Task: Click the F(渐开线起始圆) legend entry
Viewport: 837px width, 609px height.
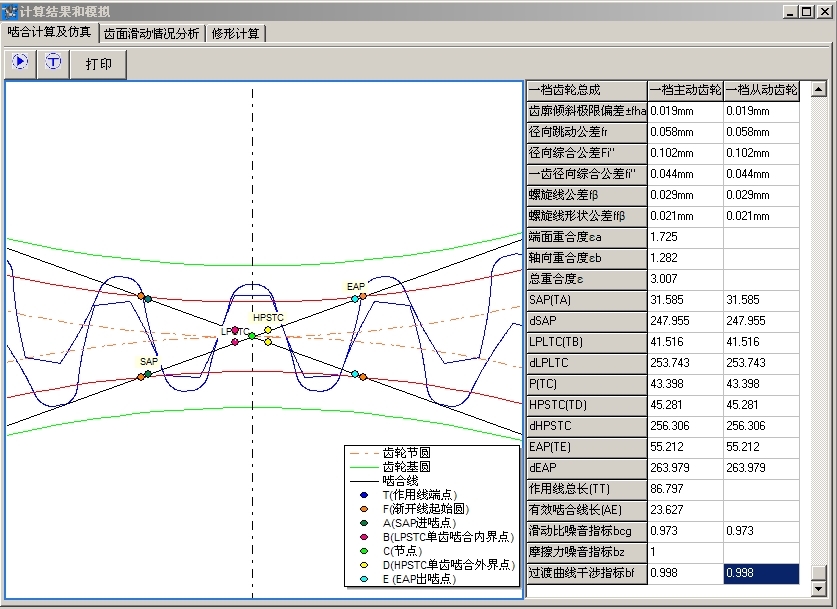Action: tap(415, 509)
